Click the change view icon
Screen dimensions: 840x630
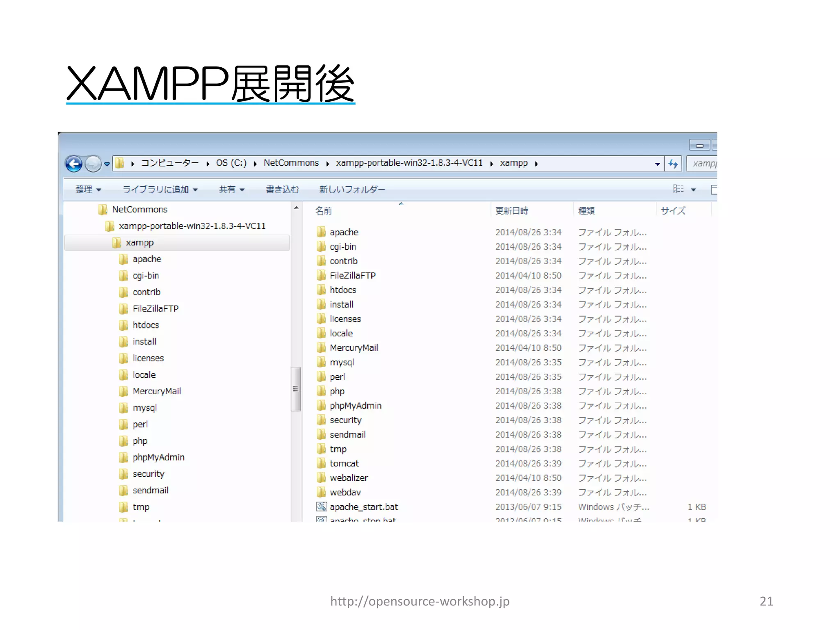[x=678, y=189]
